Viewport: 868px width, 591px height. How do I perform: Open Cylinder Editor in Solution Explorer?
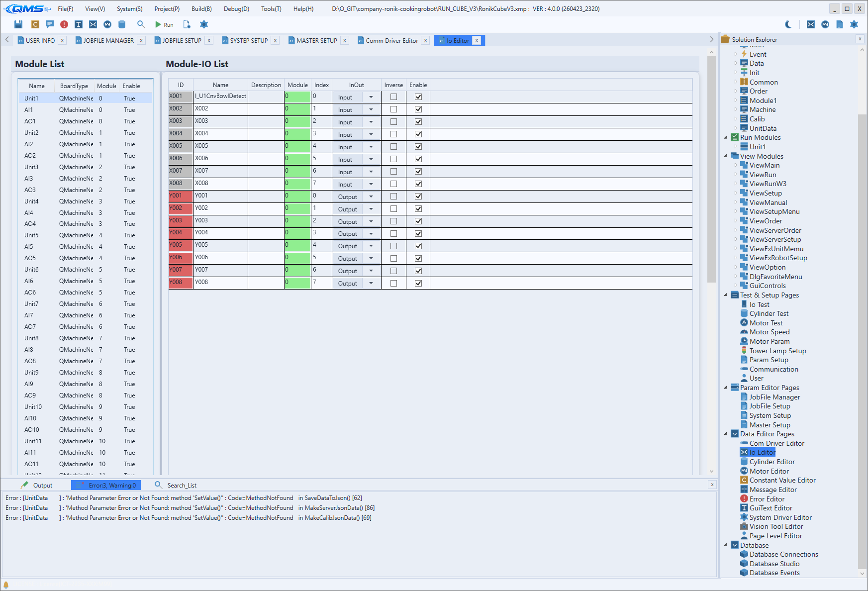[x=772, y=462]
